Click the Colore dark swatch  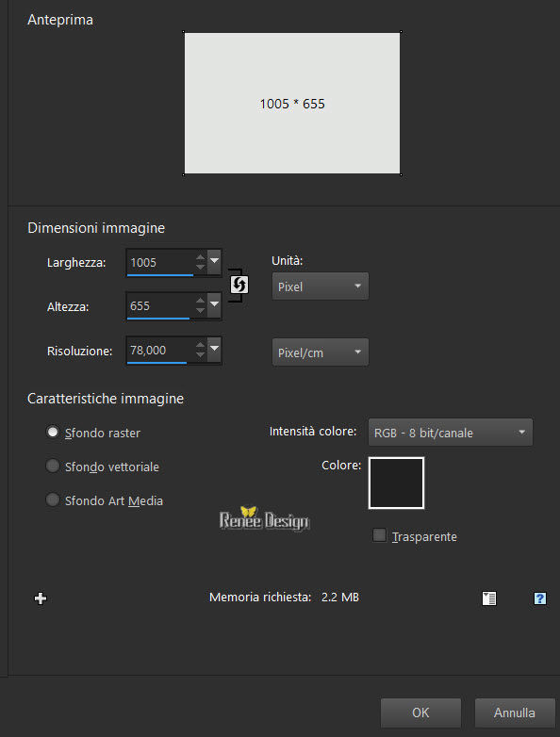tap(396, 483)
